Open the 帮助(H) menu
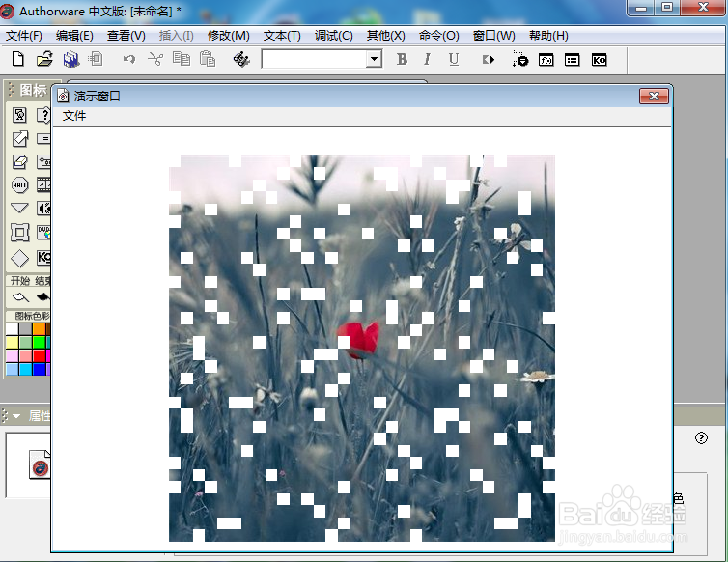This screenshot has width=728, height=562. [548, 36]
